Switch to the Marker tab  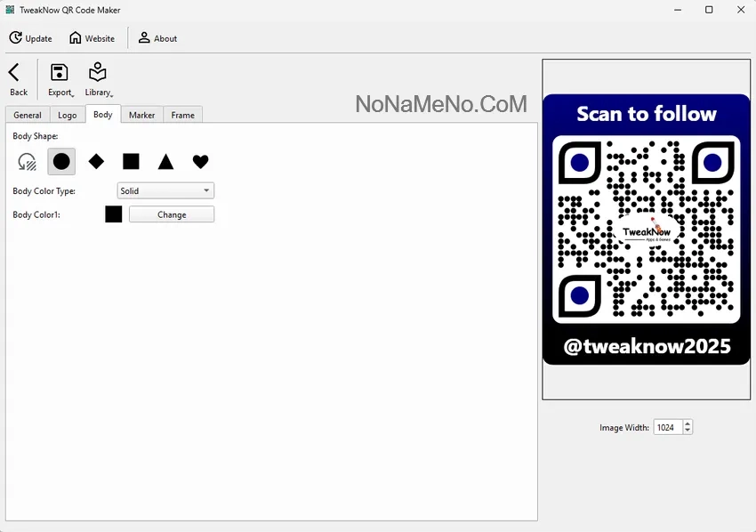[141, 115]
